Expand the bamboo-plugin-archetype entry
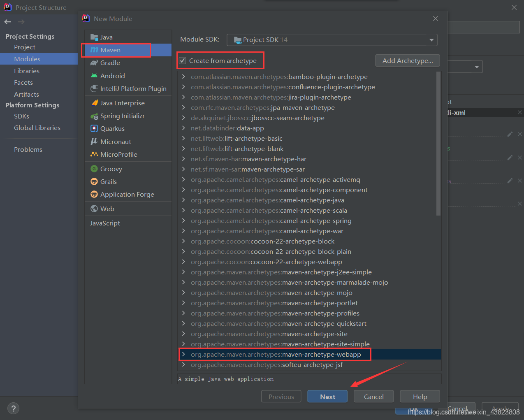The image size is (524, 420). pos(183,77)
